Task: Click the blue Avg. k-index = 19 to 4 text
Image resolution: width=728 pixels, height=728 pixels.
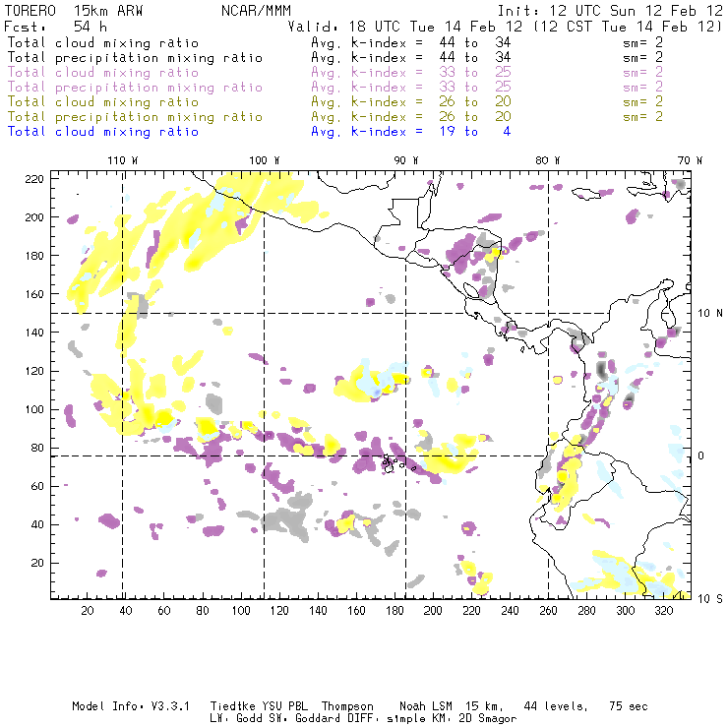Action: pos(411,132)
